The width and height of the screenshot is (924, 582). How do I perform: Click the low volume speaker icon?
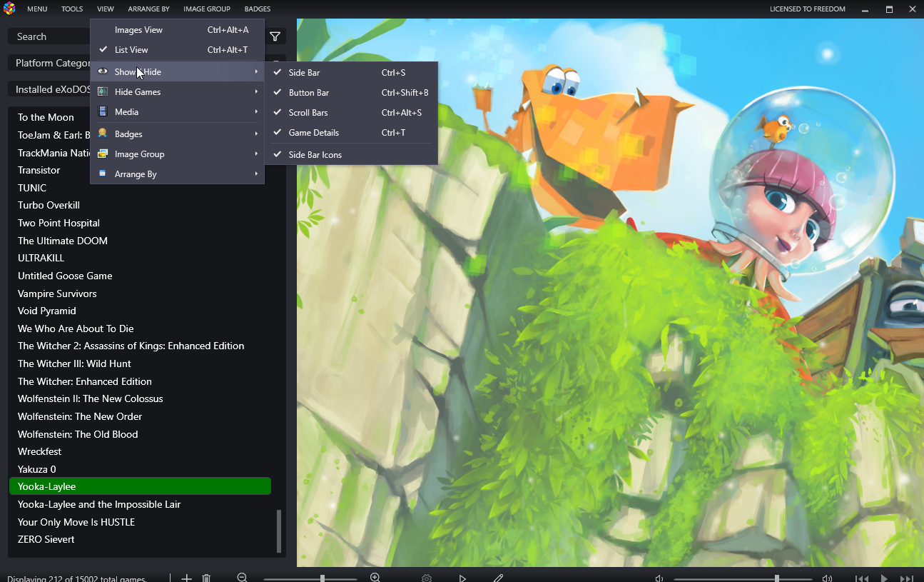[x=659, y=578]
